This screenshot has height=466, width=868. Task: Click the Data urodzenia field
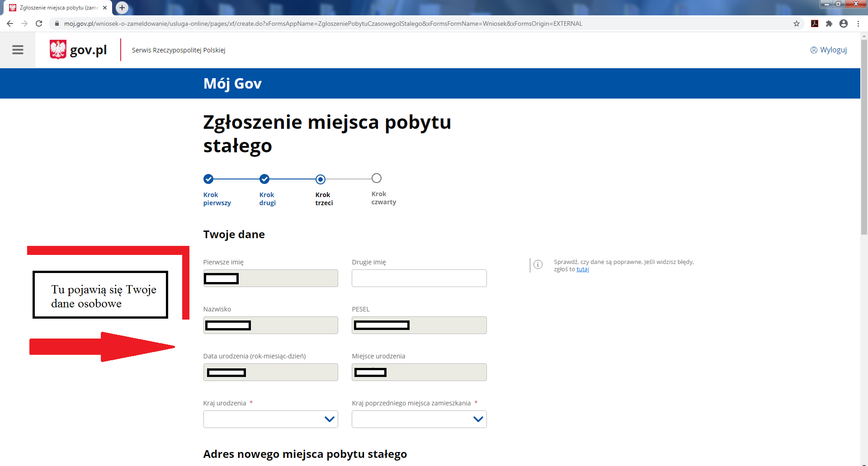271,372
